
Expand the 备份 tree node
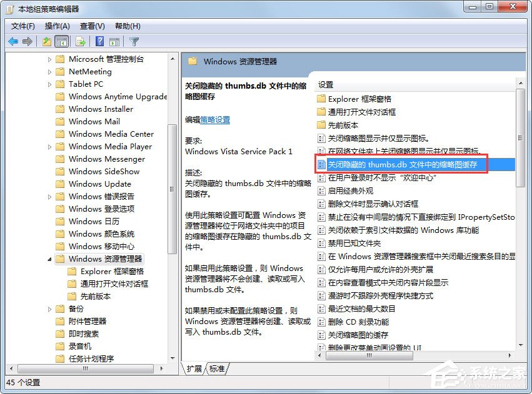51,308
